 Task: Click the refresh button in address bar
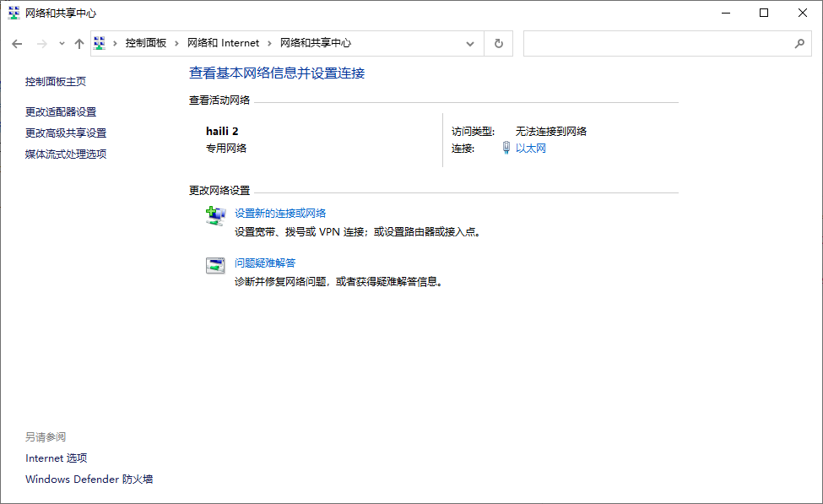[498, 43]
